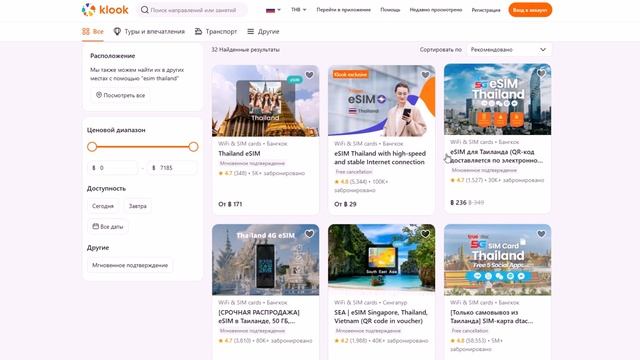Click the '฿ 236' discounted price

click(x=458, y=202)
